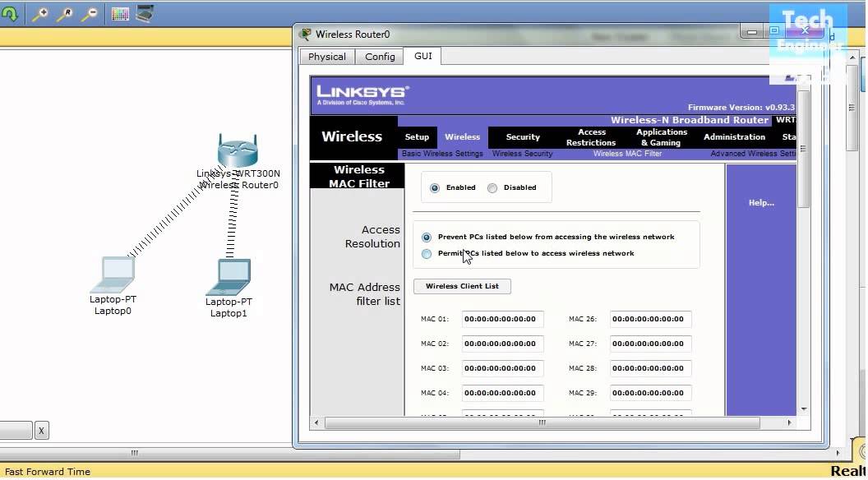Screen dimensions: 868x480
Task: Switch to the GUI tab
Action: click(x=423, y=56)
